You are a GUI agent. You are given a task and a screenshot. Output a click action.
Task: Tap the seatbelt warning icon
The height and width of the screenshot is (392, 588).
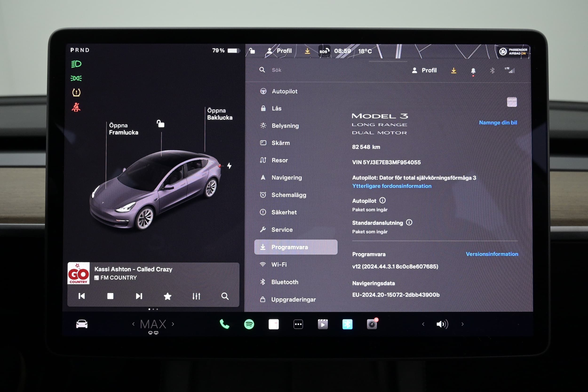[76, 107]
